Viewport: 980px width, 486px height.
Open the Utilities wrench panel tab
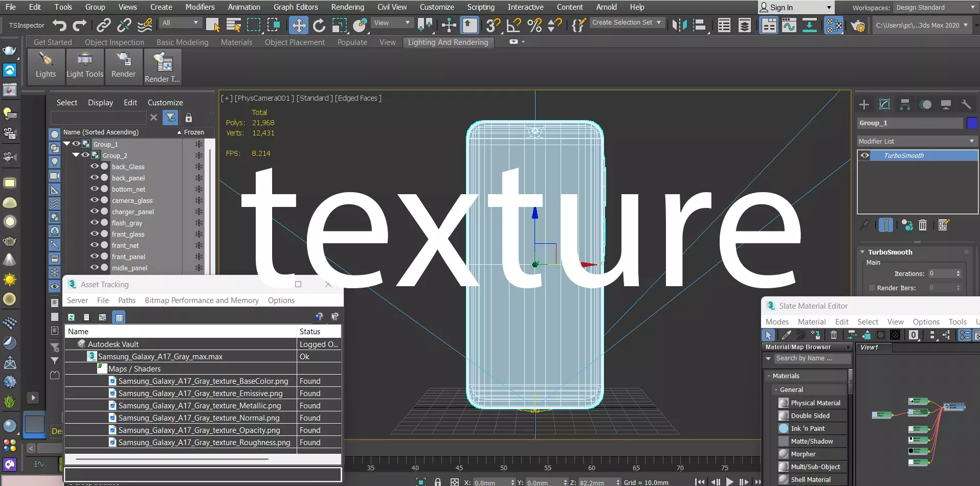[x=966, y=105]
